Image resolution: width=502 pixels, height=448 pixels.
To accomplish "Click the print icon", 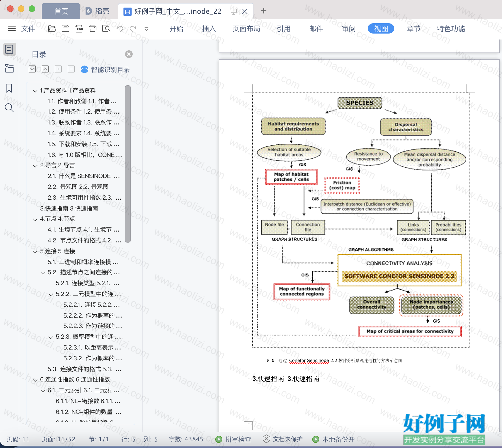I will point(93,28).
